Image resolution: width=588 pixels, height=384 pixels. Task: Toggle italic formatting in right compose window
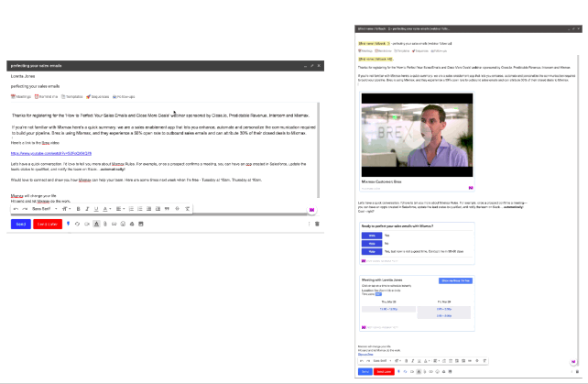tap(412, 361)
